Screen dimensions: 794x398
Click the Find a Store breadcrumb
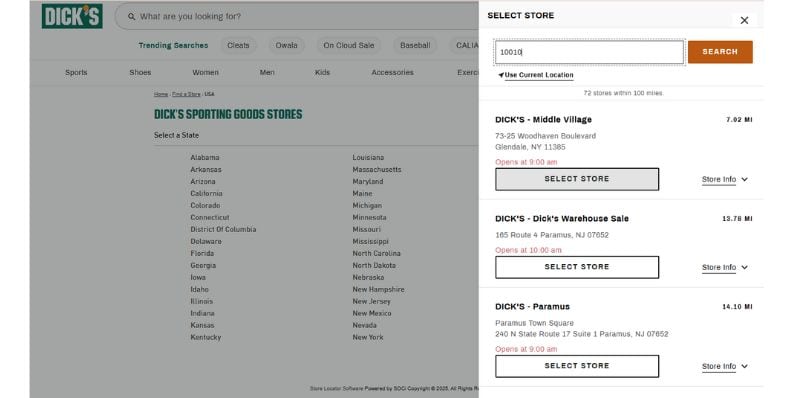[x=186, y=94]
